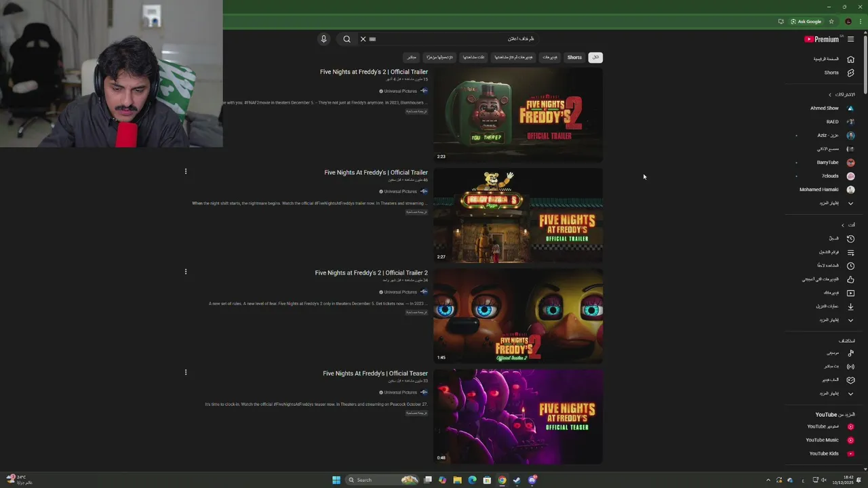The image size is (868, 488).
Task: Select the Shorts filter chip
Action: point(574,58)
